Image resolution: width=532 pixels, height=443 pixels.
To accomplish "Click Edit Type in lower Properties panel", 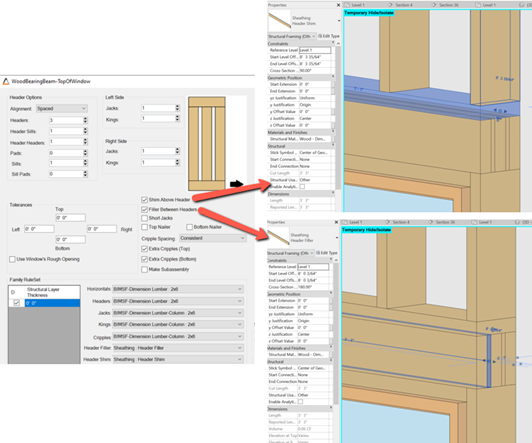I will (x=327, y=253).
